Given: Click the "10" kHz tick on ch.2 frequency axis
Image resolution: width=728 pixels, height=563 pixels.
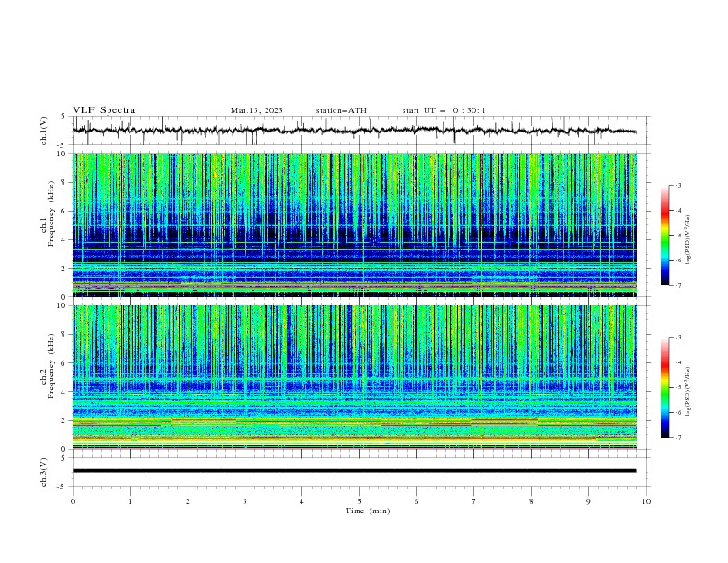Looking at the screenshot, I should (63, 305).
